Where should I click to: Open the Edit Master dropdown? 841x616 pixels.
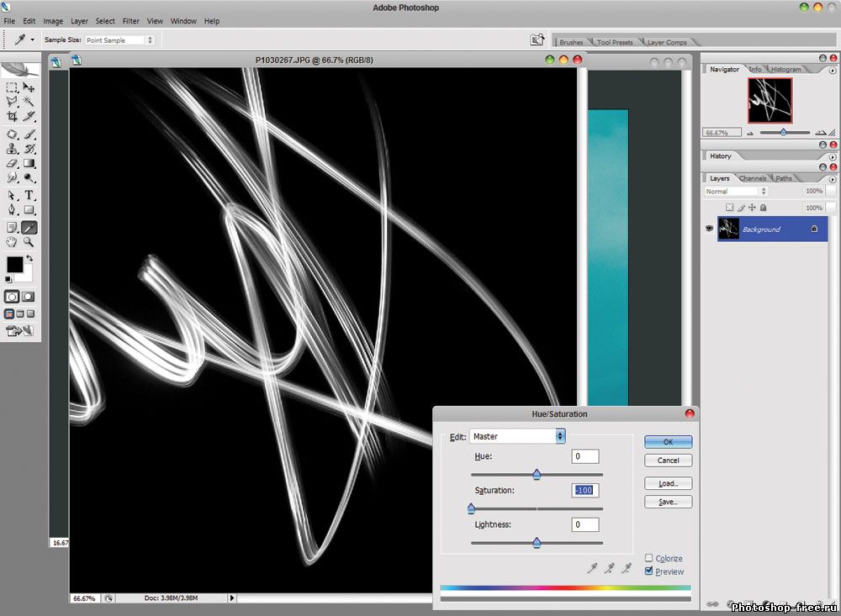click(517, 436)
